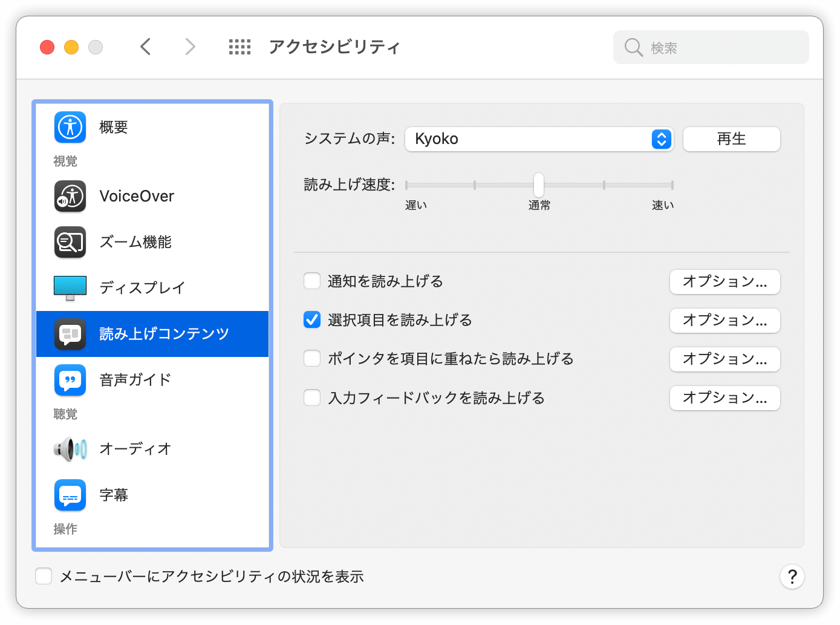
Task: Open オプション for 入力フィードバックを読み上げる
Action: point(725,398)
